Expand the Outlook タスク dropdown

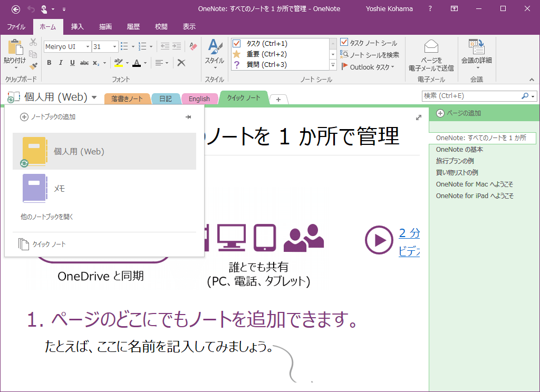click(392, 67)
